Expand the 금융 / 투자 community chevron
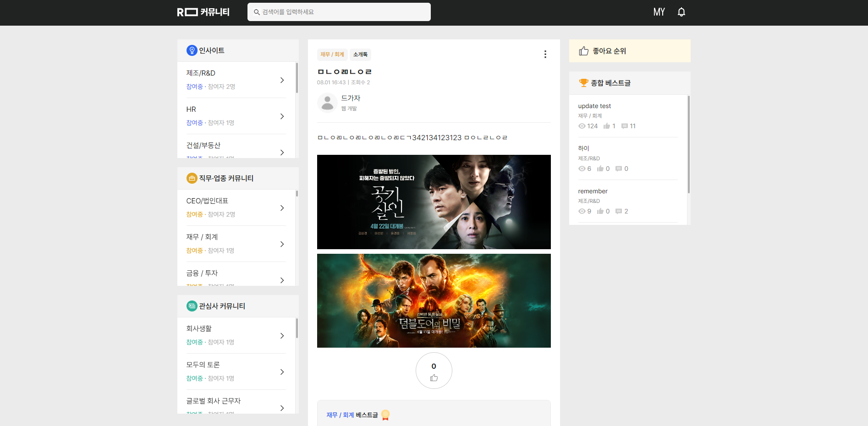The width and height of the screenshot is (868, 426). point(282,280)
